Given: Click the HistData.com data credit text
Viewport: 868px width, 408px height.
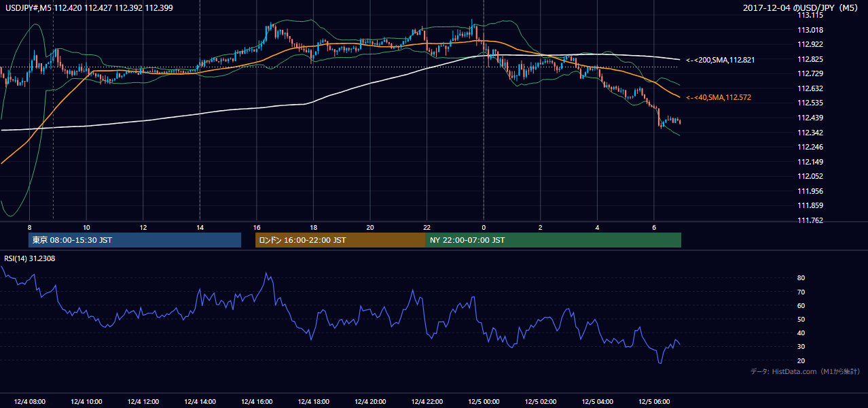Looking at the screenshot, I should 806,371.
